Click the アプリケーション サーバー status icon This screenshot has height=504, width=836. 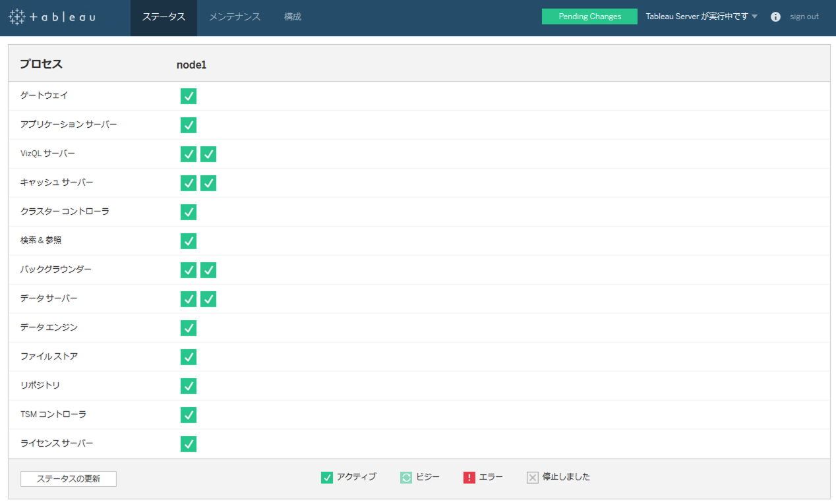[189, 125]
